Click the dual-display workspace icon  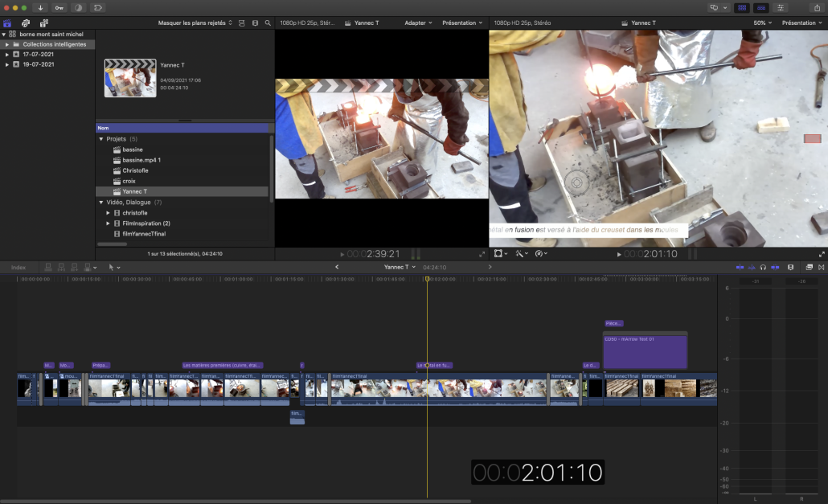[x=714, y=8]
